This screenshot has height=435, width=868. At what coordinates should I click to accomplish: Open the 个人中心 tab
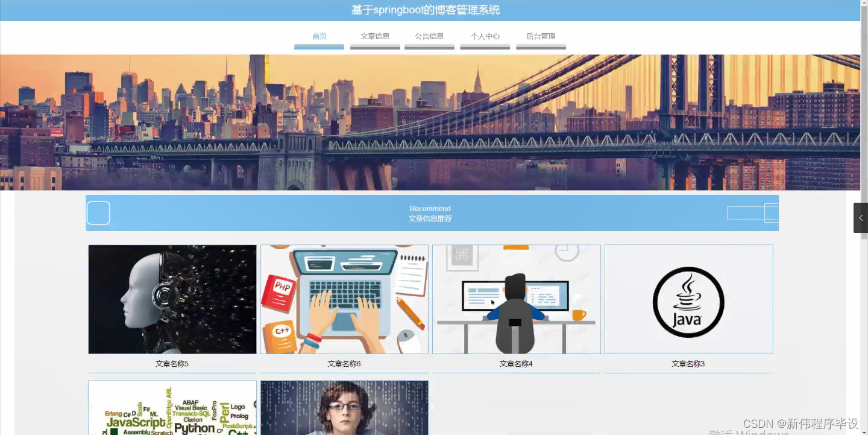(485, 36)
